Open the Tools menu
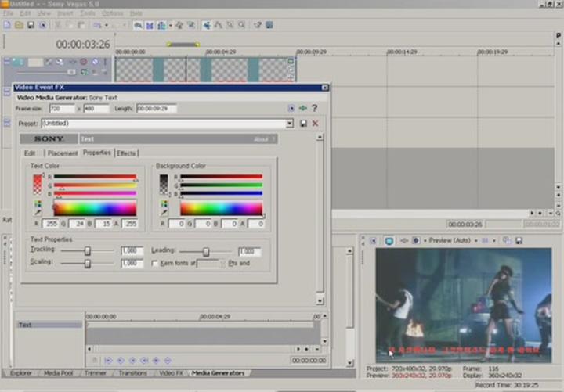The image size is (564, 392). point(88,13)
